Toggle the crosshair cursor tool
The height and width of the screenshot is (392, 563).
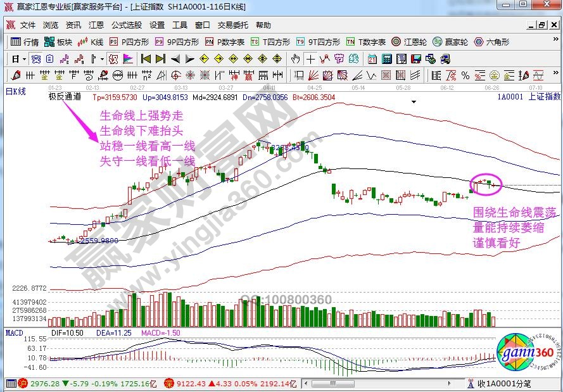click(x=311, y=59)
